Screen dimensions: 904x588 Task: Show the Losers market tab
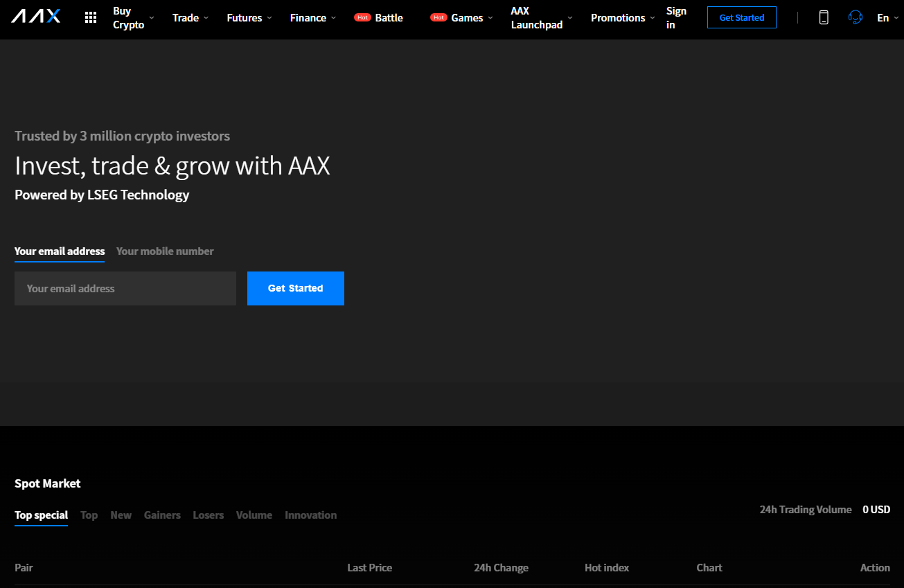(x=209, y=515)
